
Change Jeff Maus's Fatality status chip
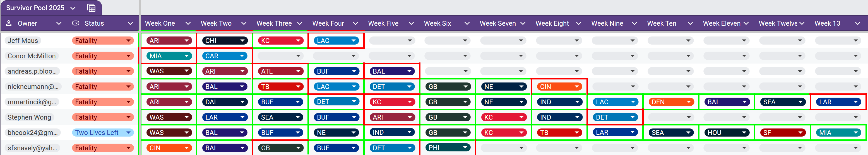(x=103, y=40)
